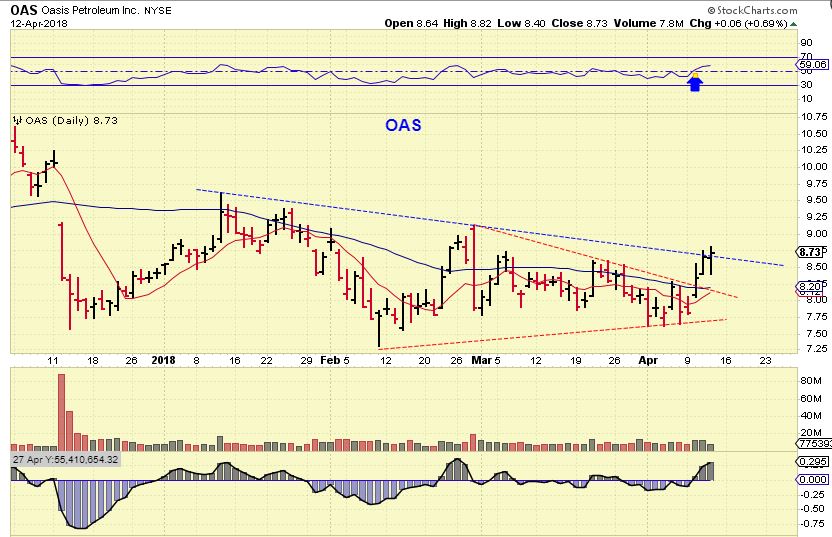Click the oscillator value tag '0.295'
The image size is (832, 537).
coord(813,462)
